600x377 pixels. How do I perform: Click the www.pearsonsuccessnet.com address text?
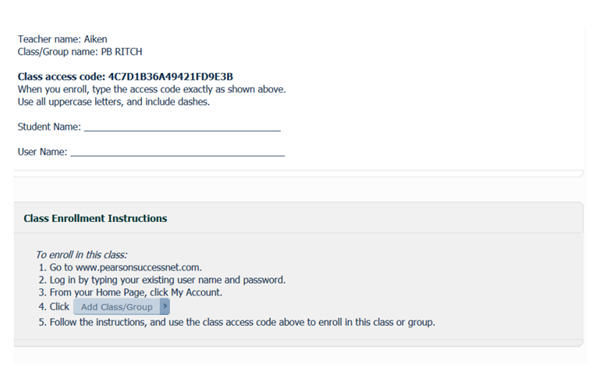coord(139,267)
